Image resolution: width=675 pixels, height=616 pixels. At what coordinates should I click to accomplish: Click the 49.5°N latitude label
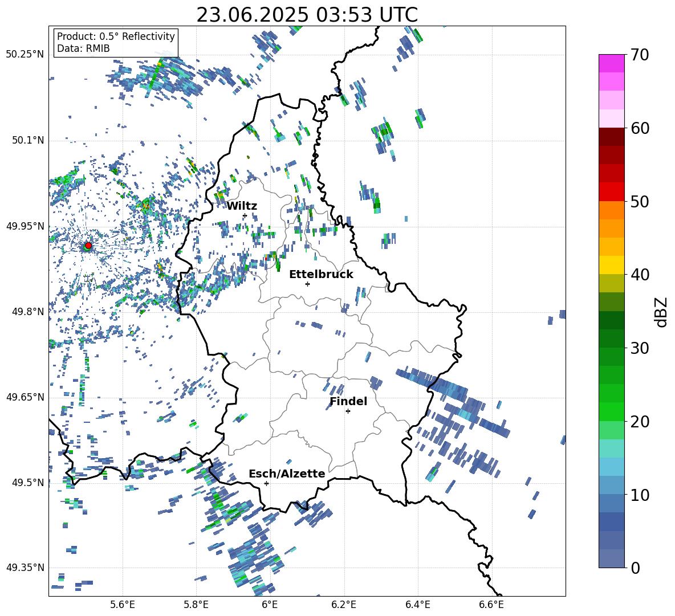(28, 483)
